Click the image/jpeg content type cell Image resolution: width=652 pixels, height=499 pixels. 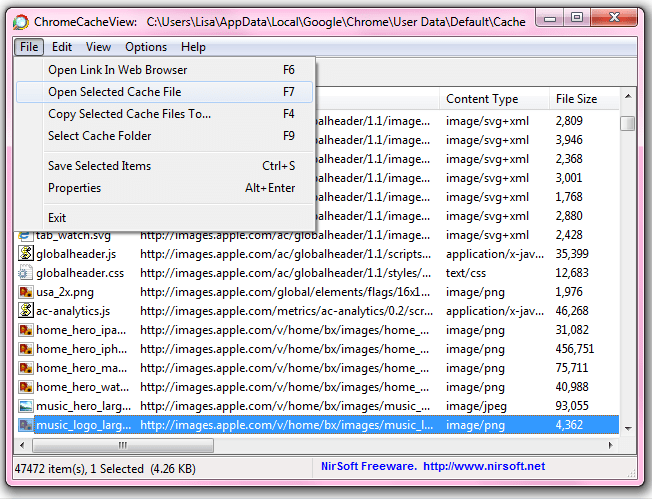tap(476, 406)
